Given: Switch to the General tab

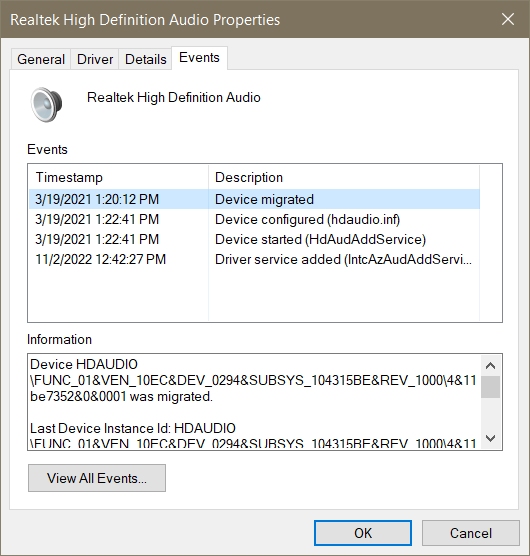Looking at the screenshot, I should (x=41, y=59).
